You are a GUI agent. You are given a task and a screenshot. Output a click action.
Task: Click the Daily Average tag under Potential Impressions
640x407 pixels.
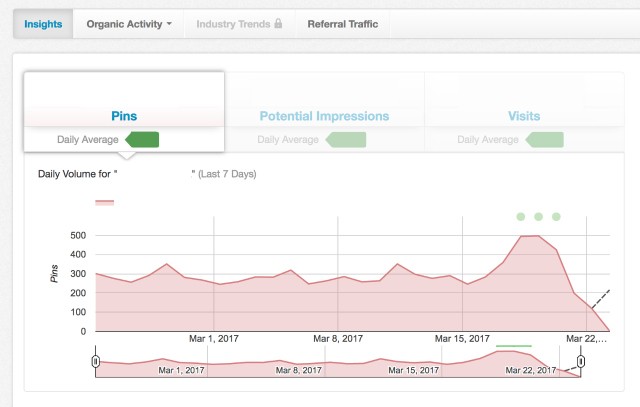pyautogui.click(x=341, y=139)
